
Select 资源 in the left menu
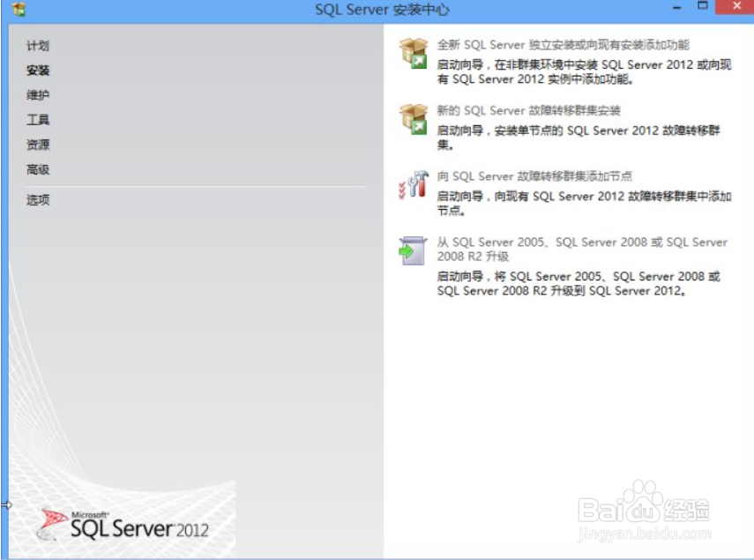[38, 145]
